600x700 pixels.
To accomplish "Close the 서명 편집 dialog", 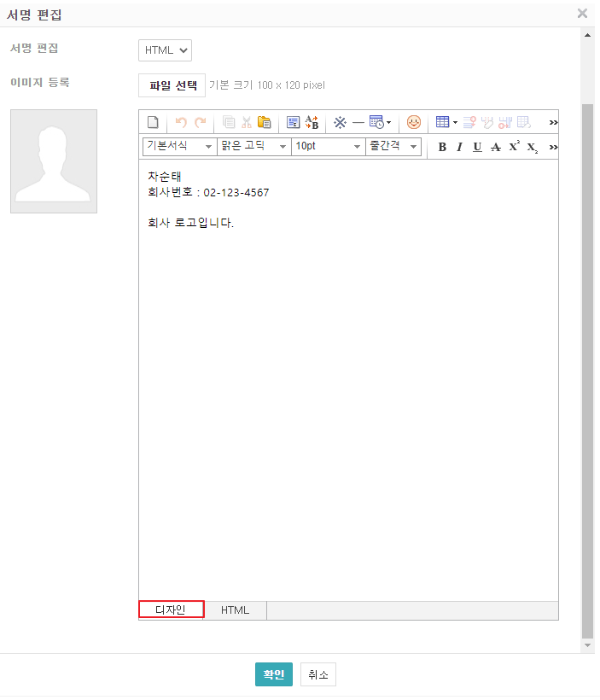I will 582,14.
